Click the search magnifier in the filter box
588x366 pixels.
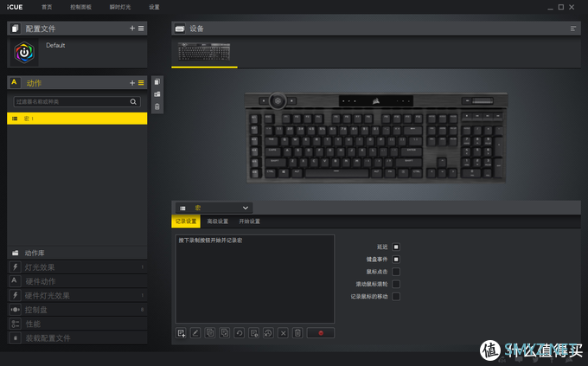(133, 102)
